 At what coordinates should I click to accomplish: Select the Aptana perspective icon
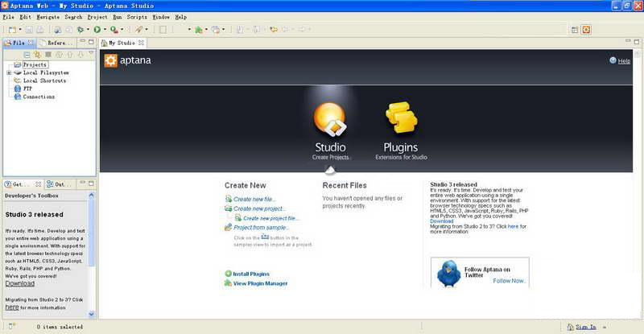pos(586,30)
